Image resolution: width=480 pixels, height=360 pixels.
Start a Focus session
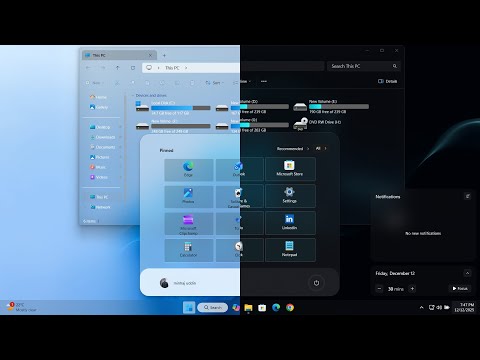click(460, 289)
